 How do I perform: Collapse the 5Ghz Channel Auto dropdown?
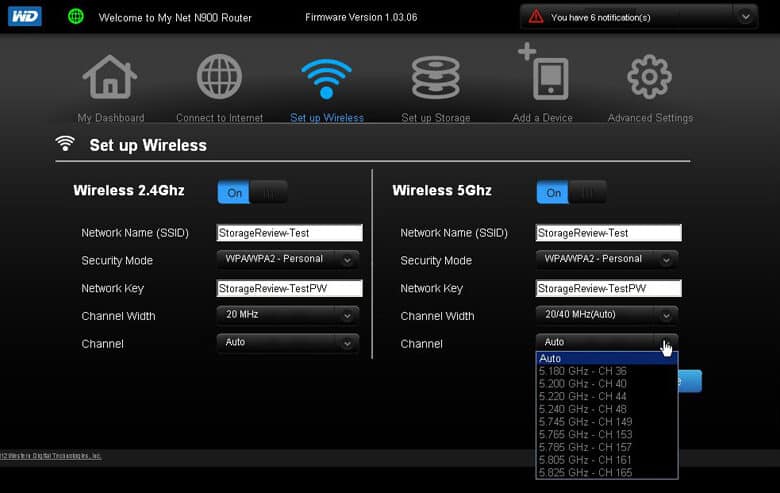607,342
